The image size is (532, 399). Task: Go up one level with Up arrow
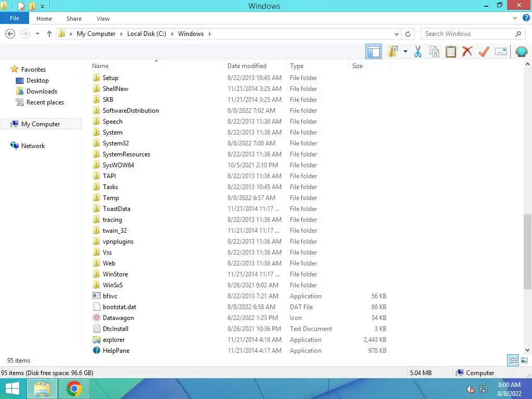coord(49,34)
